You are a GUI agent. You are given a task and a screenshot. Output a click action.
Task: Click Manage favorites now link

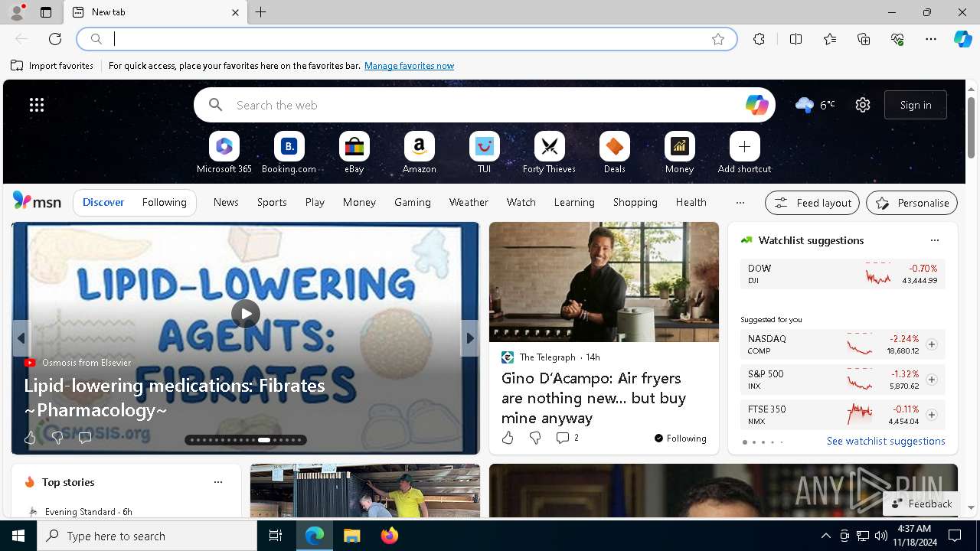(409, 66)
